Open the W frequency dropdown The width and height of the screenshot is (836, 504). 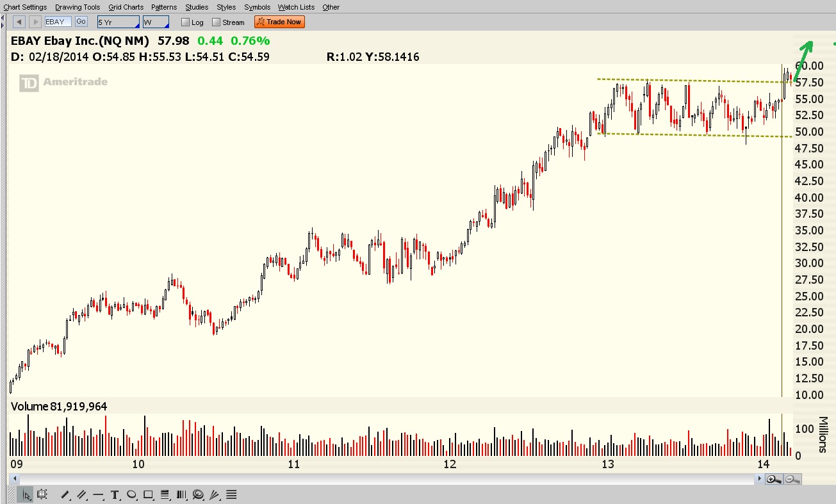coord(155,22)
